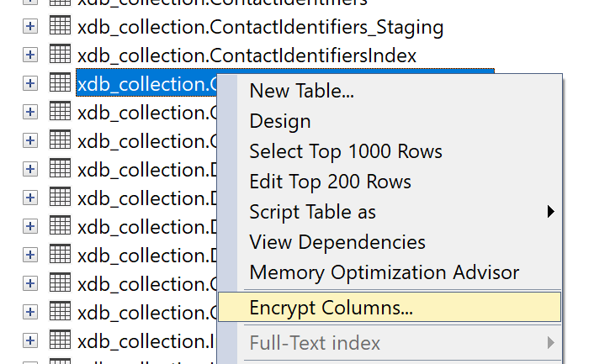Click the Script Table as submenu arrow
The height and width of the screenshot is (364, 594).
[x=551, y=212]
